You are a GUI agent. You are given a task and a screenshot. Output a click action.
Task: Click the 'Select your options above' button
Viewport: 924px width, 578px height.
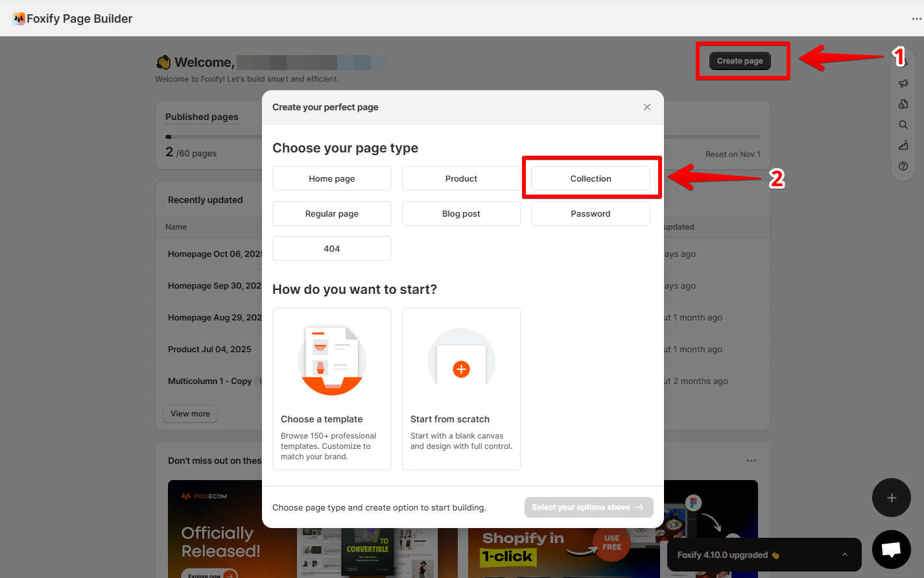[589, 507]
